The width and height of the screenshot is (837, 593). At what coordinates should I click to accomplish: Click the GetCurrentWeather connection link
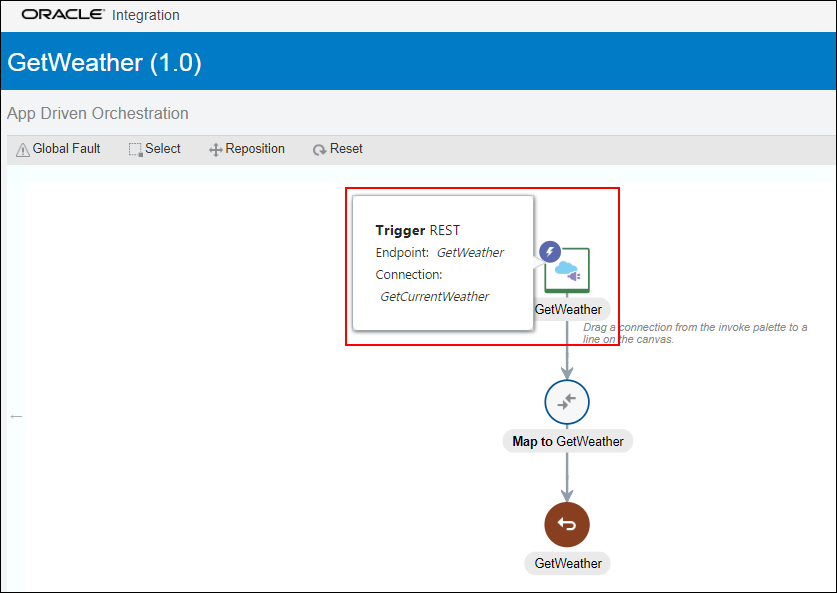click(433, 296)
